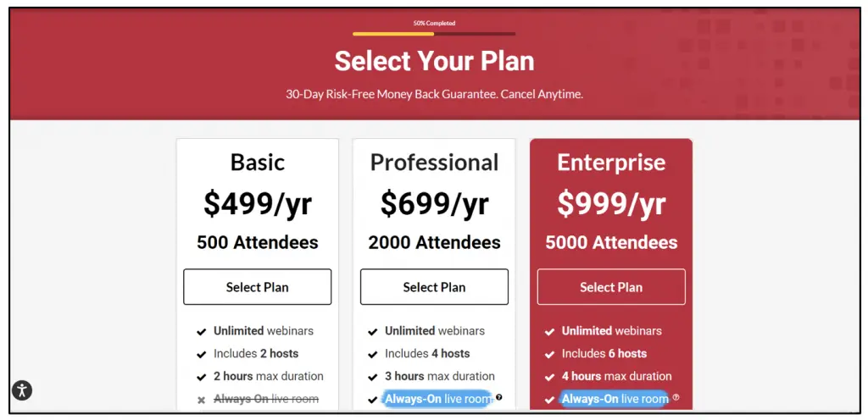Click the Enterprise plan heading
Screen dimensions: 868x420
[x=611, y=163]
